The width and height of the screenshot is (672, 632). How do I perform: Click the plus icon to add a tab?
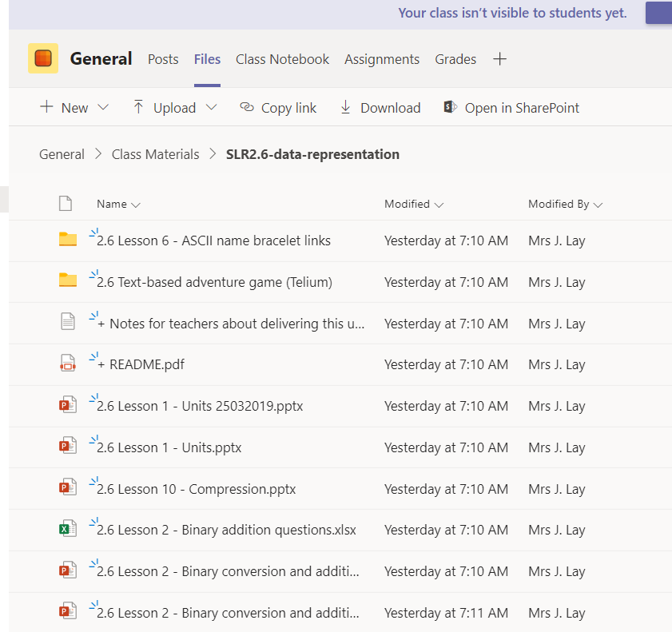point(499,59)
